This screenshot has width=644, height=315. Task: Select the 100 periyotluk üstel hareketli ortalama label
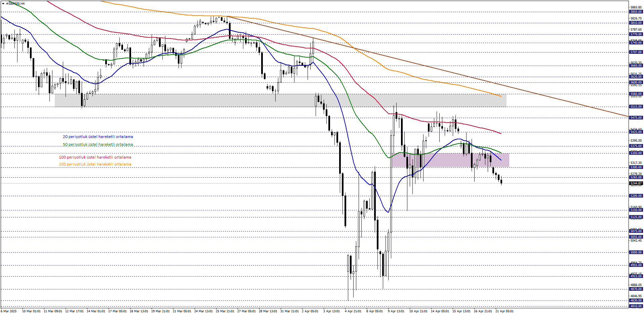click(x=95, y=157)
